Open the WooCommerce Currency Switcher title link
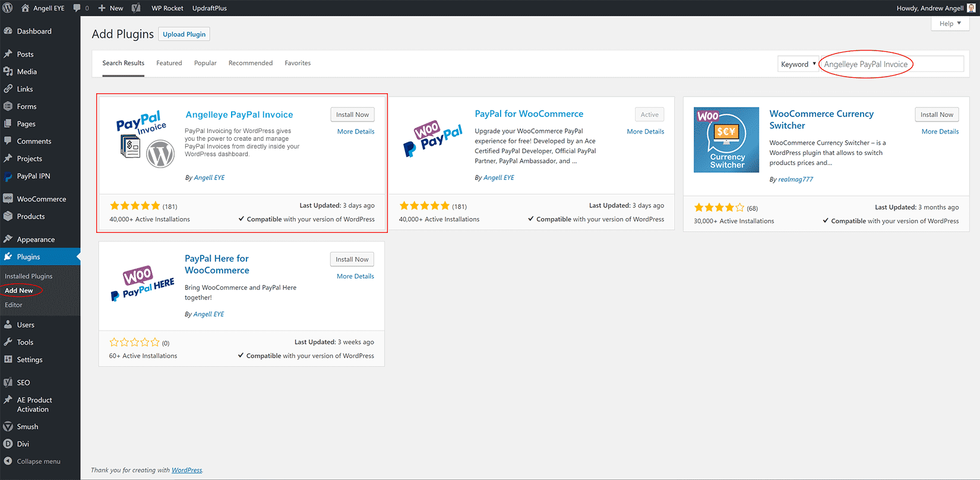Image resolution: width=980 pixels, height=480 pixels. pyautogui.click(x=821, y=119)
